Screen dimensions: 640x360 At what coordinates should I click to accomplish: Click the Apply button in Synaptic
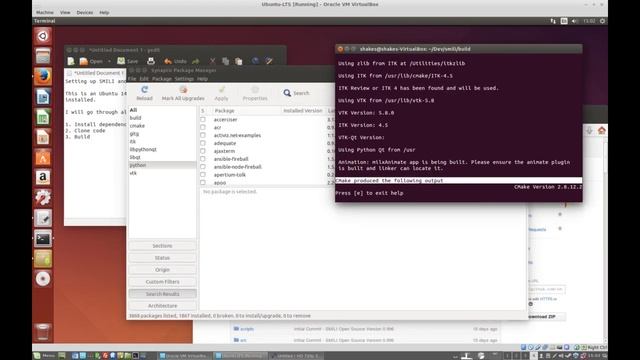(x=221, y=93)
